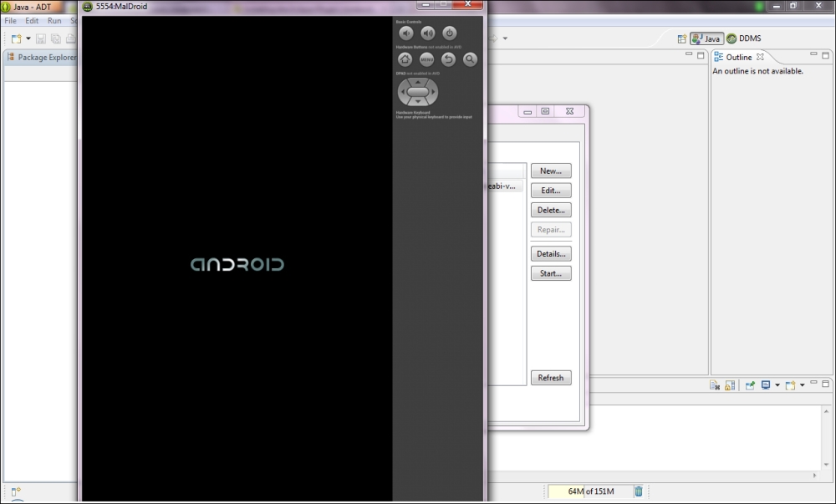This screenshot has height=504, width=836.
Task: Click the Pin Console icon
Action: [750, 385]
